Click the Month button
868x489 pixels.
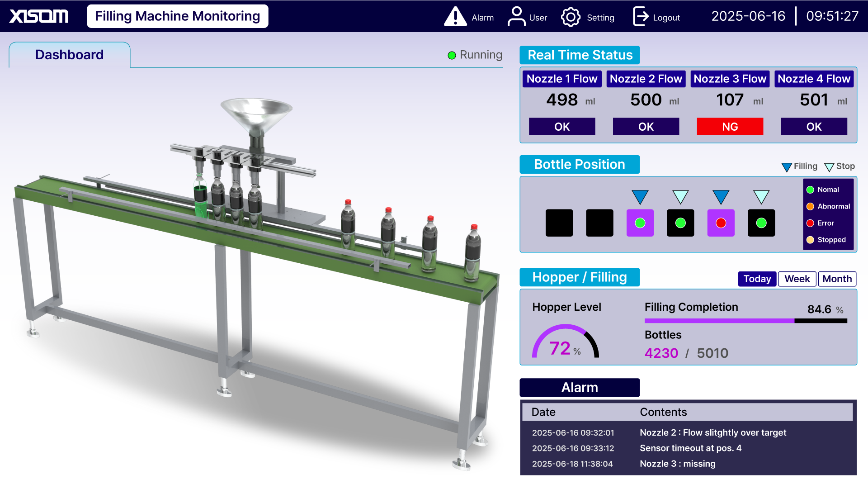tap(837, 279)
